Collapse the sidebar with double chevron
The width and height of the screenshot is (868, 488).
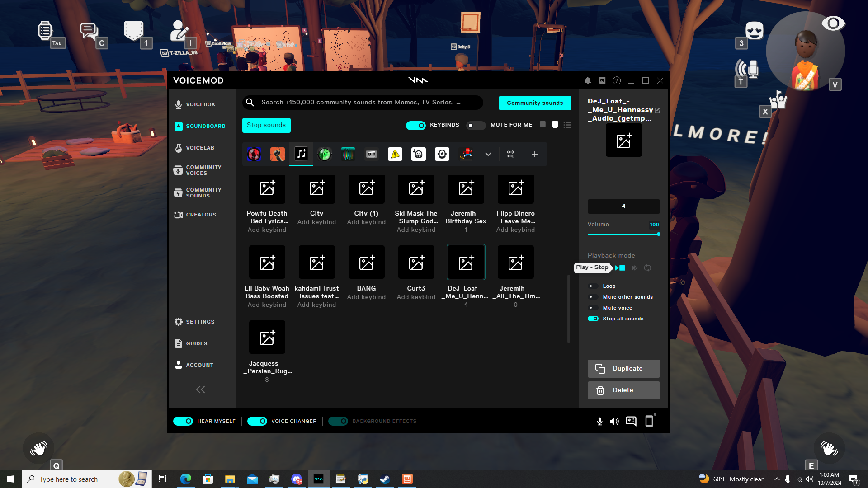click(200, 389)
